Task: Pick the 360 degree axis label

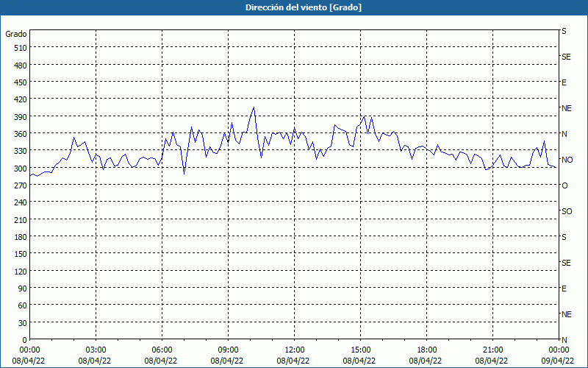Action: (x=21, y=134)
